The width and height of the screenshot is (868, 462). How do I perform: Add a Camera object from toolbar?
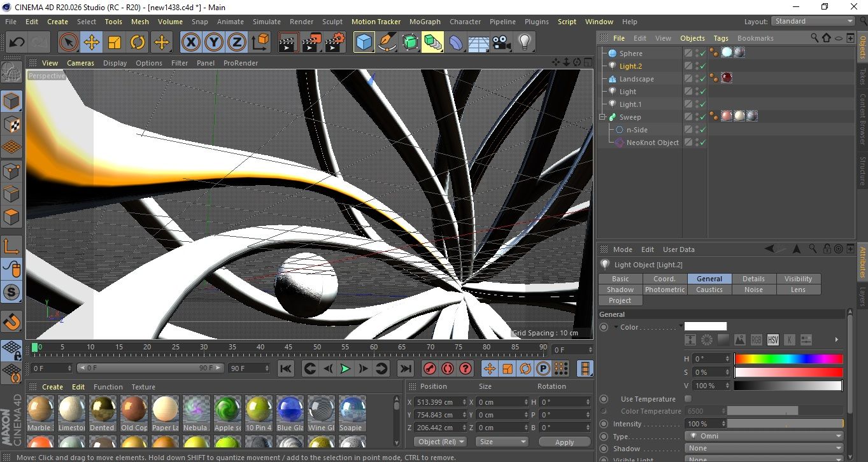502,43
